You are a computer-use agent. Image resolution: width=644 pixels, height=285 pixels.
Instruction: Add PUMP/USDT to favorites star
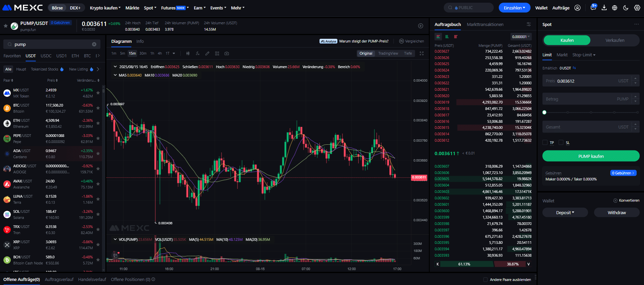coord(5,26)
